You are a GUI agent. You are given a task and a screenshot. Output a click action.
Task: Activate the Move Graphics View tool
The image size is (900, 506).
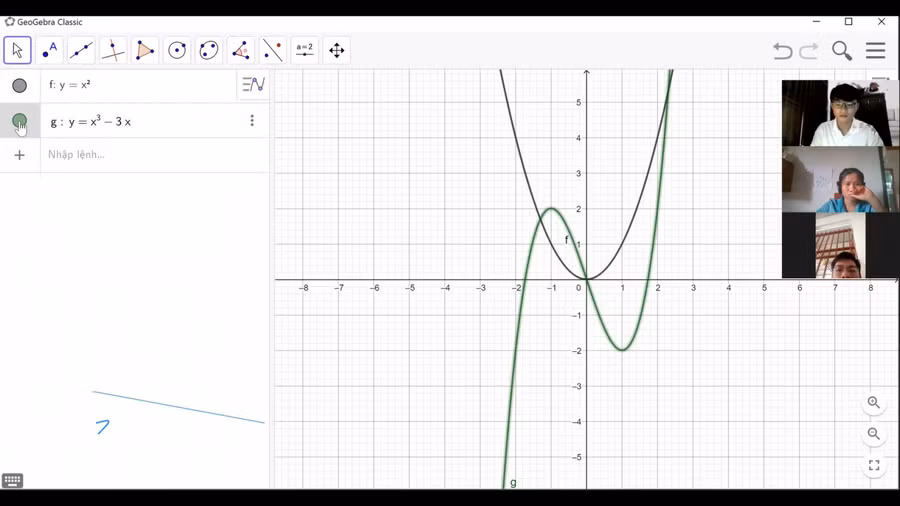(337, 50)
